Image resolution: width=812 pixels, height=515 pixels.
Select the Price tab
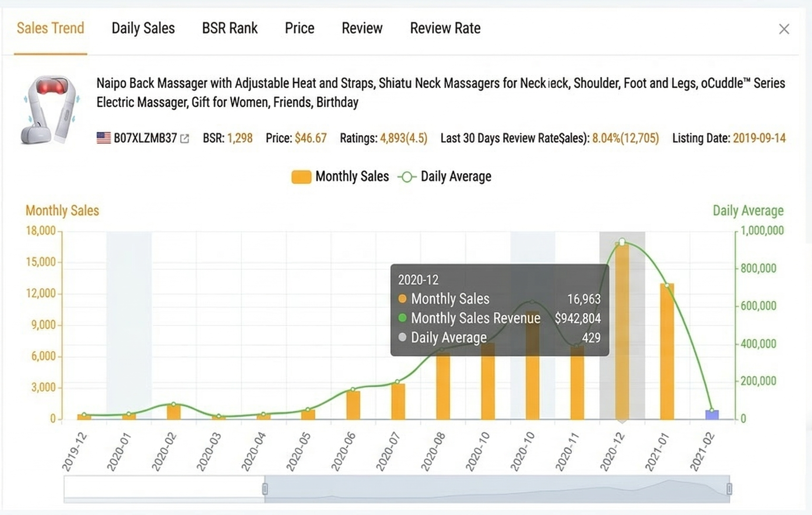tap(300, 28)
